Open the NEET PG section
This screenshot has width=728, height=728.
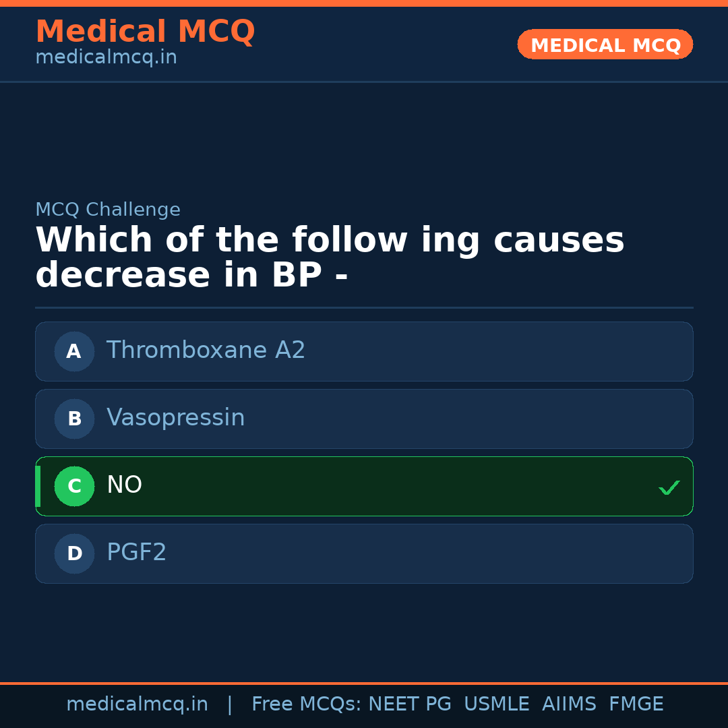coord(409,704)
